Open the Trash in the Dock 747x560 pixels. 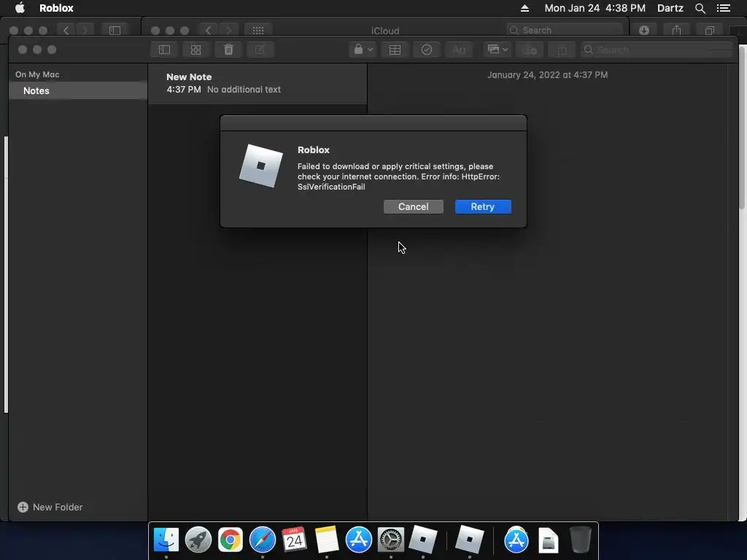pyautogui.click(x=580, y=540)
